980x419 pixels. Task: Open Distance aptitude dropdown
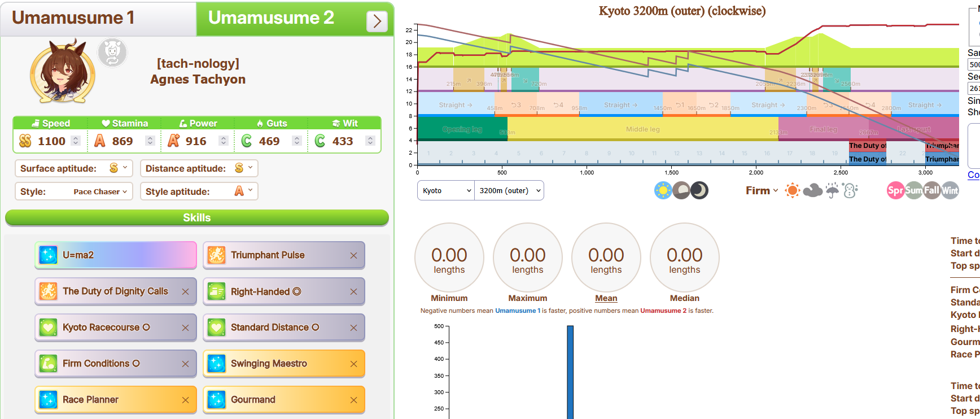[x=199, y=168]
